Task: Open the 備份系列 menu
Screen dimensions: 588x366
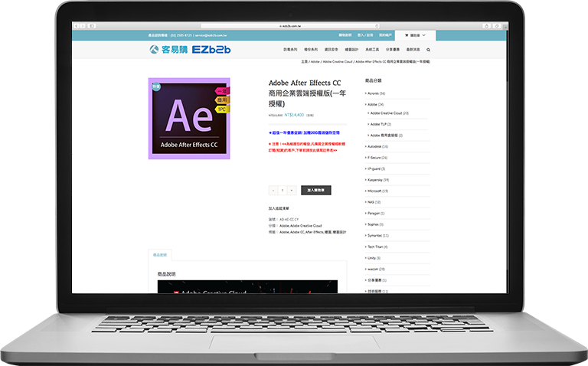Action: coord(311,50)
